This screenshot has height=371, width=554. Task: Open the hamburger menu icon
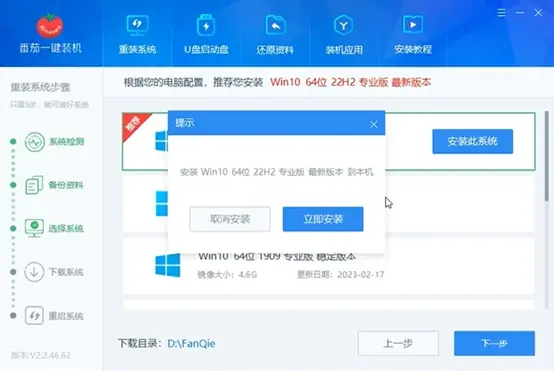click(501, 13)
